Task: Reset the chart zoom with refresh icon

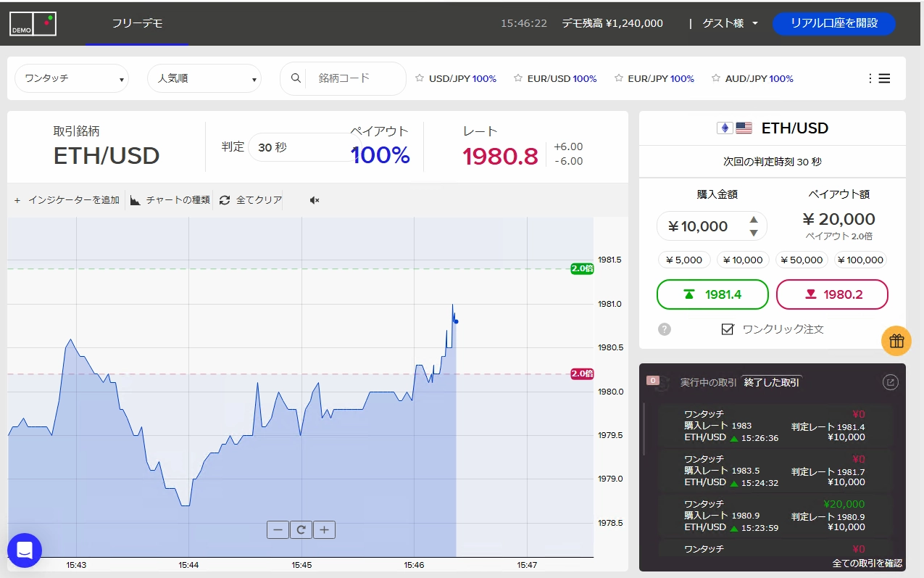Action: [301, 530]
